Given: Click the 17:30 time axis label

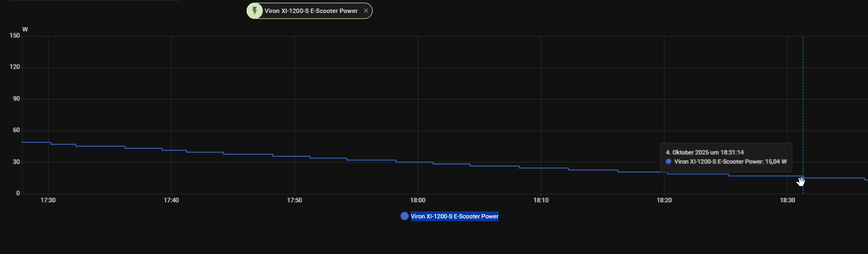Looking at the screenshot, I should pyautogui.click(x=48, y=200).
